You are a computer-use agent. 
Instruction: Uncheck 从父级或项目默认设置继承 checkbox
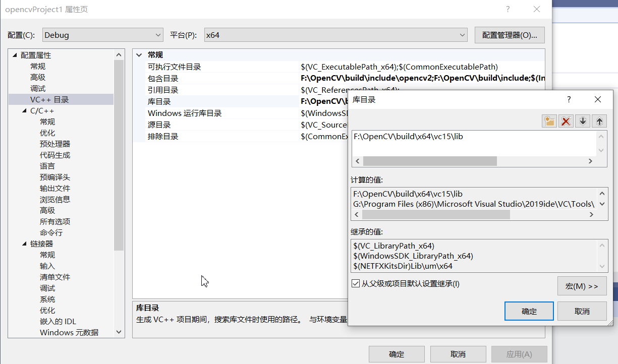356,283
